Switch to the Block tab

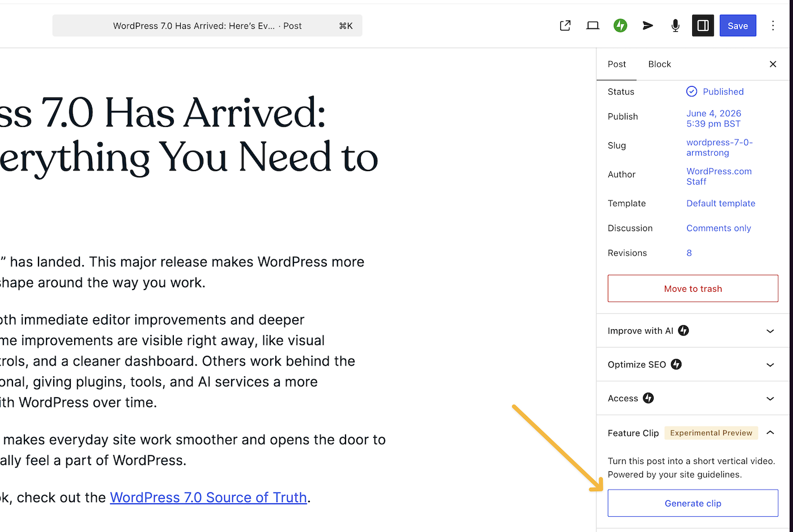click(x=659, y=64)
